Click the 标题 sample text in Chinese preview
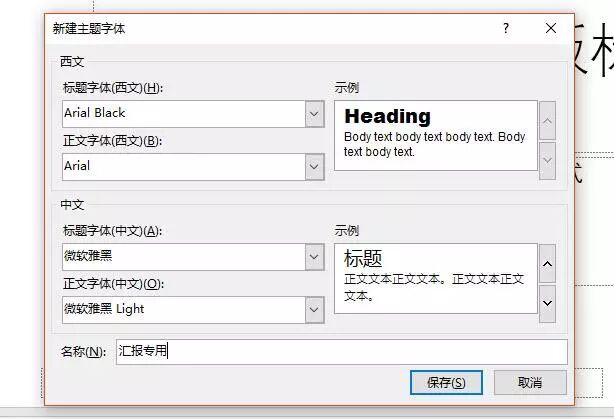Screen dimensions: 614x419 tap(363, 258)
